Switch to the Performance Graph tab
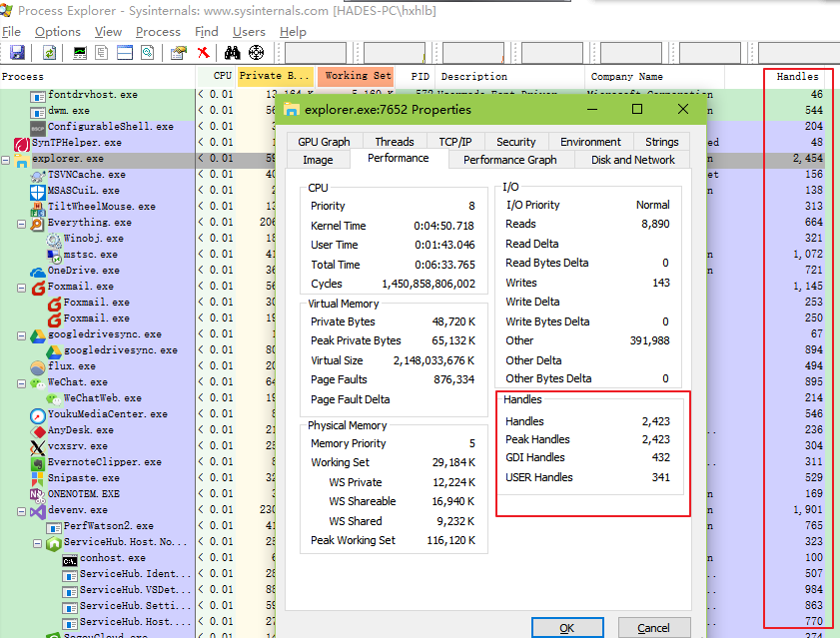The width and height of the screenshot is (840, 638). (x=509, y=160)
